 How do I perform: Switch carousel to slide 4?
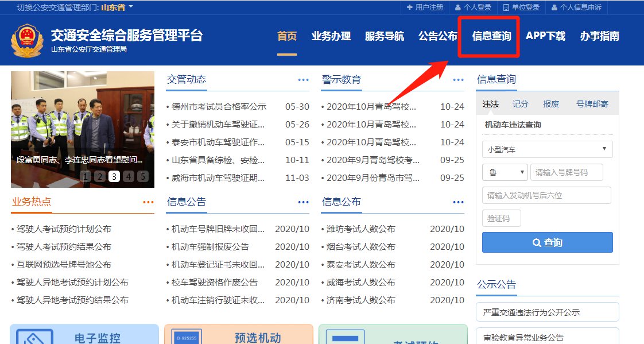tap(129, 177)
